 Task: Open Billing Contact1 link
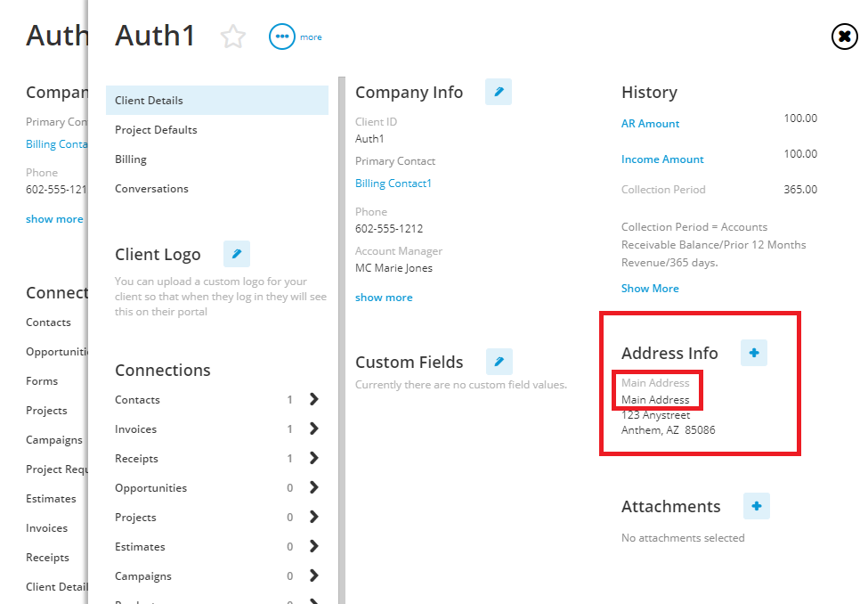pyautogui.click(x=393, y=184)
